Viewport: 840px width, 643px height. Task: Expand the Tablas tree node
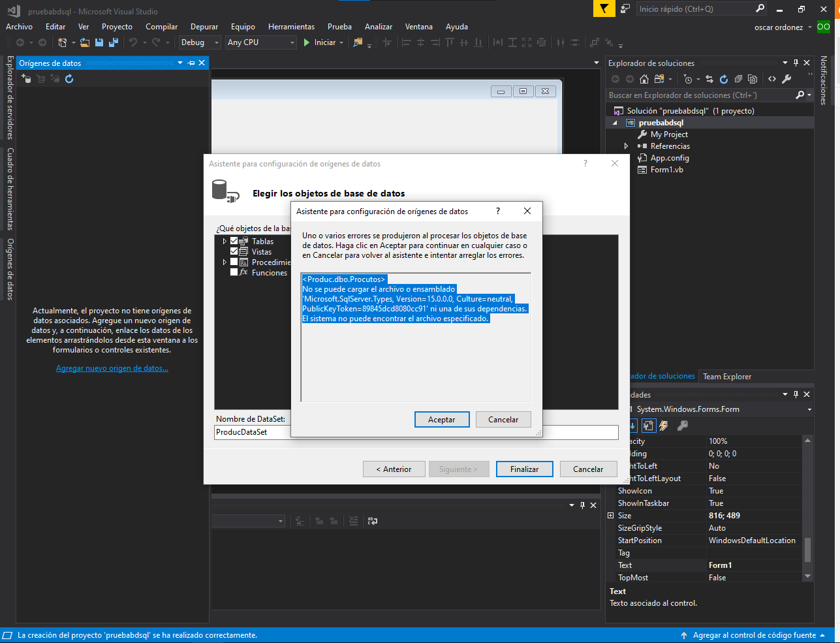pos(225,242)
